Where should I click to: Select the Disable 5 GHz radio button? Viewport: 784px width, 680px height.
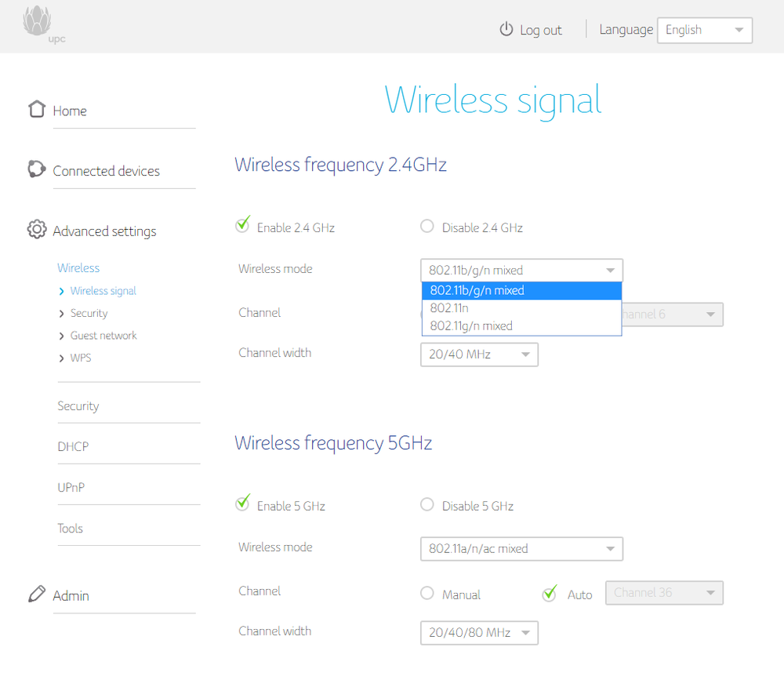(427, 505)
